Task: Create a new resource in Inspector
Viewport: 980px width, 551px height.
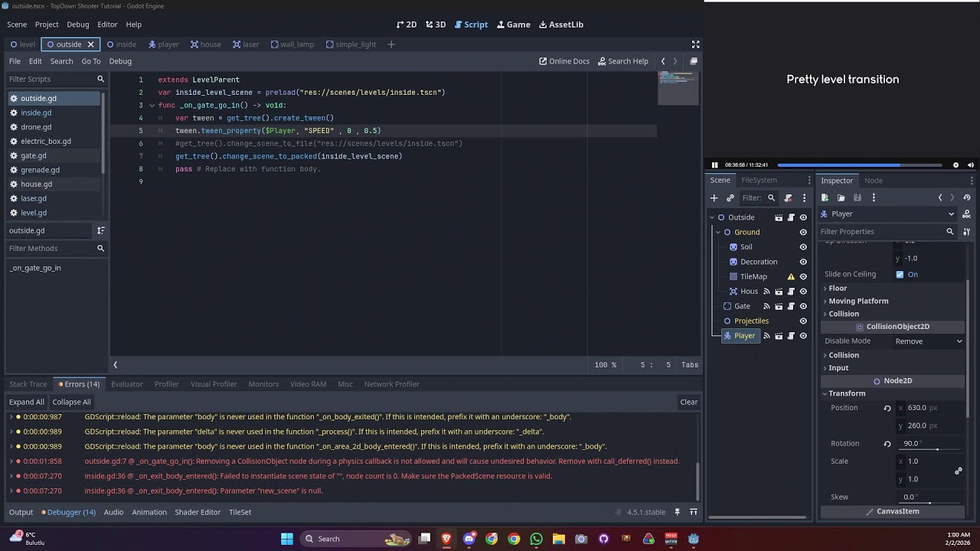Action: pyautogui.click(x=825, y=198)
